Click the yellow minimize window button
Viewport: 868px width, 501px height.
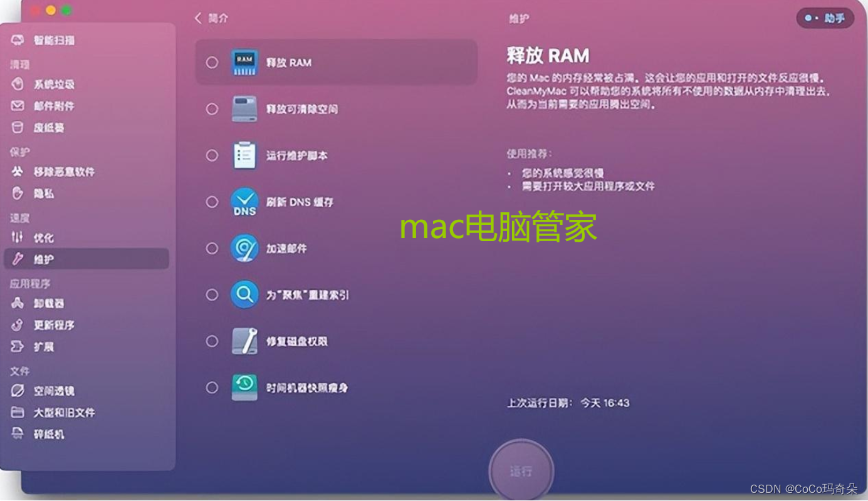click(51, 10)
